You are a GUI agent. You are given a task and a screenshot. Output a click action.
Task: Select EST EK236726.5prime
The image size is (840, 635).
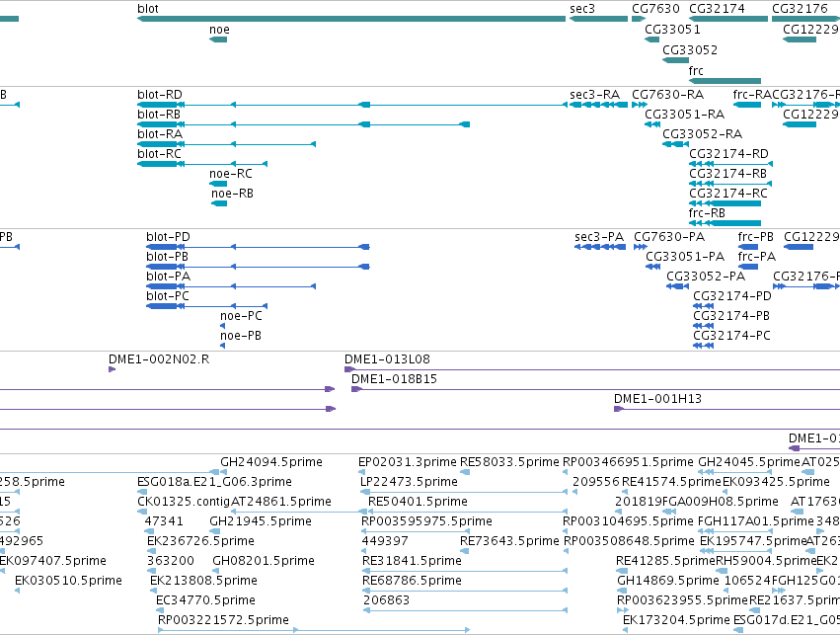[x=150, y=551]
